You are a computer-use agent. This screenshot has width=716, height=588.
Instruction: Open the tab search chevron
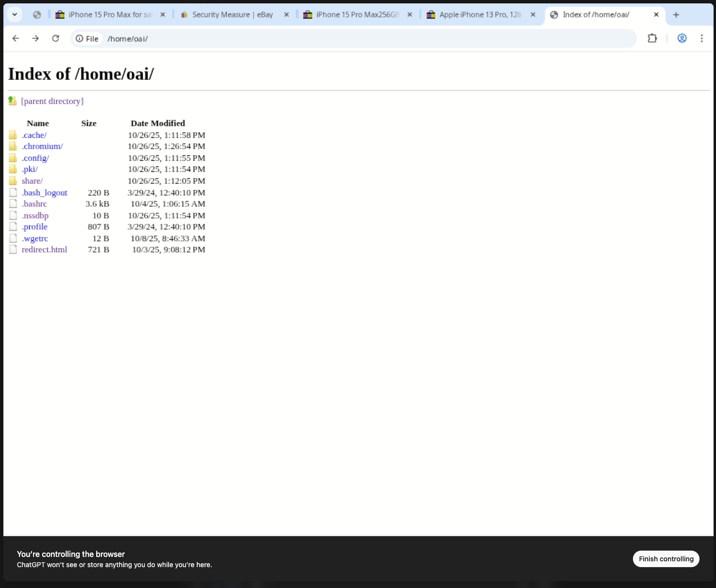pos(14,15)
